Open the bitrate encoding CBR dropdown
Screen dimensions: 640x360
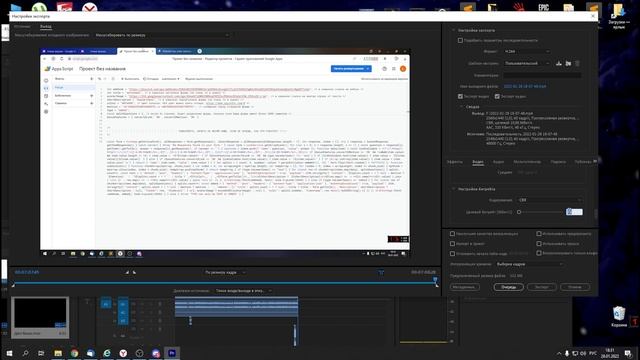(549, 200)
